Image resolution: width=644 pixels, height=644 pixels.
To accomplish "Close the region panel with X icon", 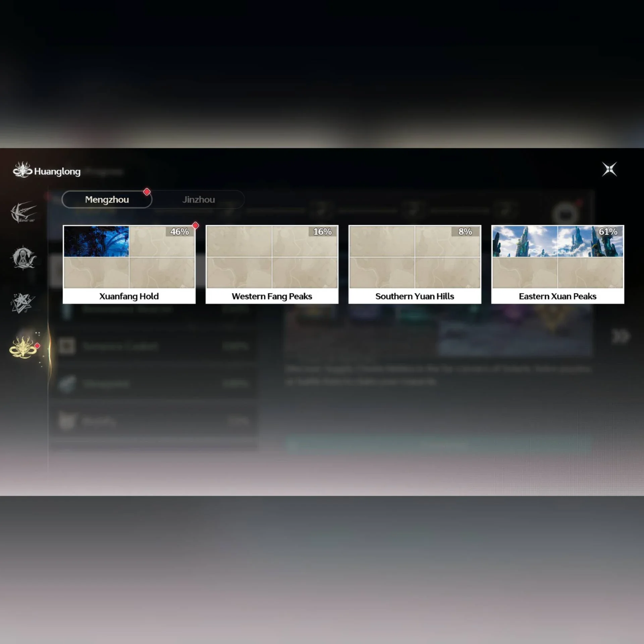I will [609, 169].
